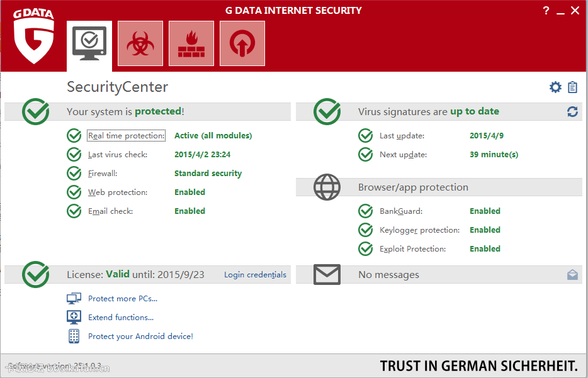Click the settings gear icon

click(x=555, y=87)
